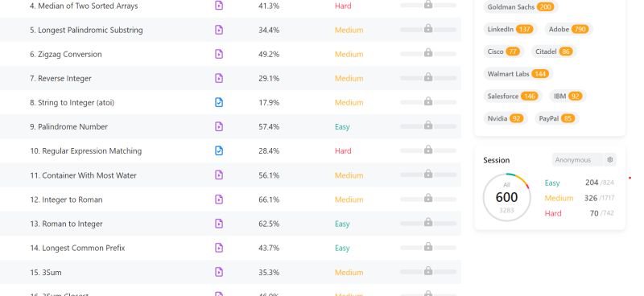Viewport: 644px width, 296px height.
Task: Click the 600 solved progress circle
Action: click(506, 198)
